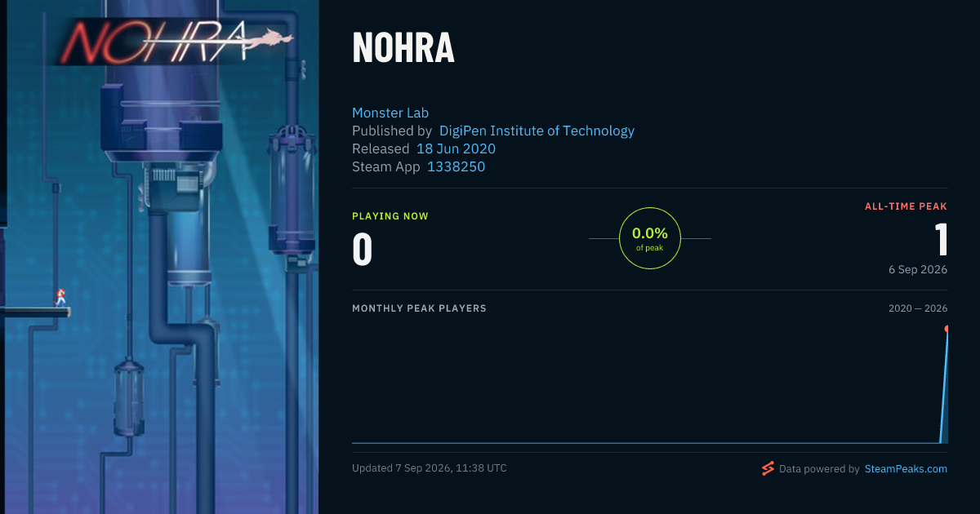The width and height of the screenshot is (980, 514).
Task: Click the SteamPeaks logo icon
Action: point(768,468)
